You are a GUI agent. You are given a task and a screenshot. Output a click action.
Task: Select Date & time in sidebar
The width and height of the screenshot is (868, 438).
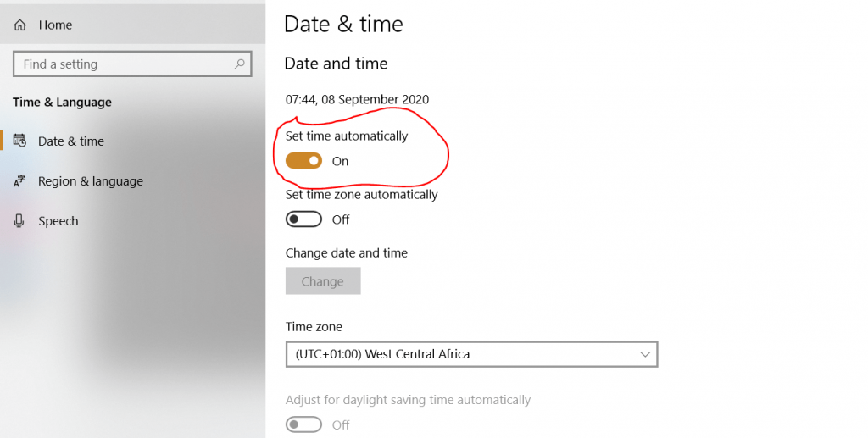click(x=71, y=141)
